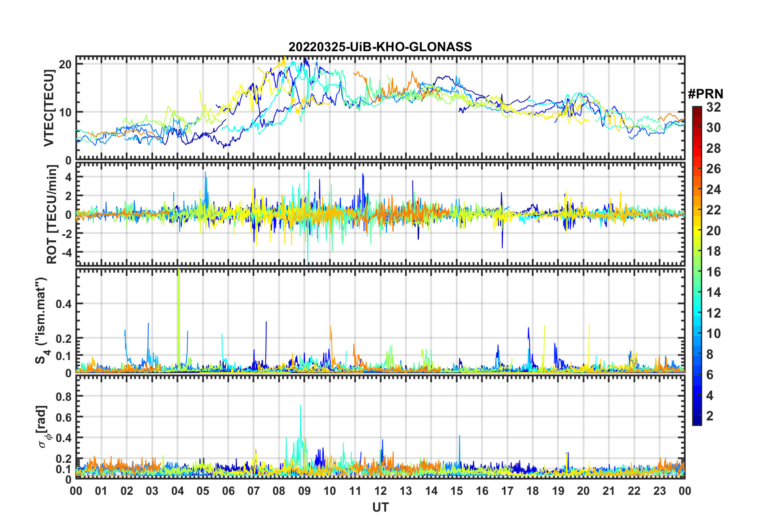This screenshot has width=761, height=532.
Task: Click the UT x-axis label
Action: (x=380, y=508)
